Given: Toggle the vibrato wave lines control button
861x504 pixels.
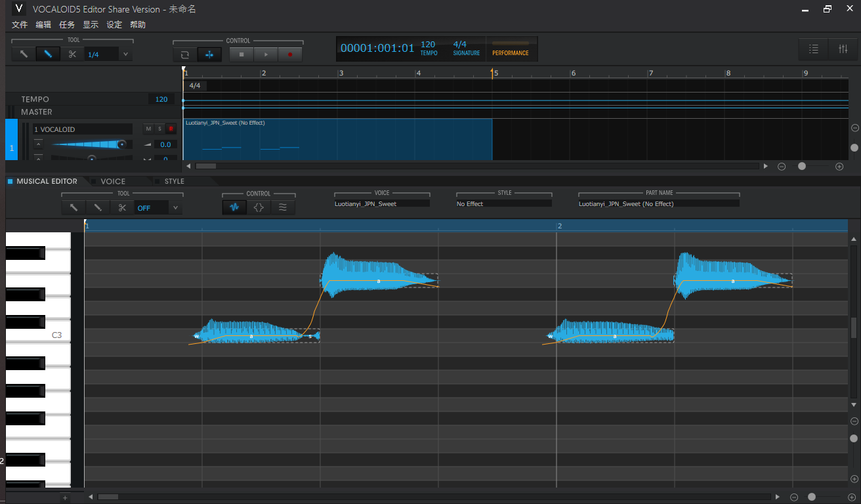Looking at the screenshot, I should coord(283,207).
